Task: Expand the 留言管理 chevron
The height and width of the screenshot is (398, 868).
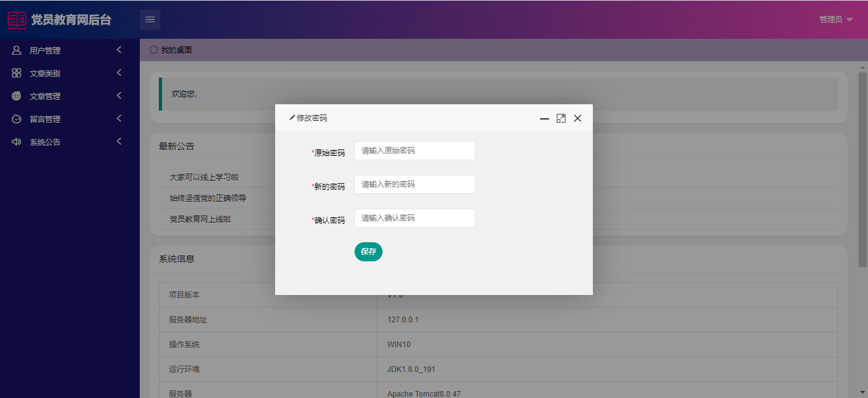Action: coord(119,118)
